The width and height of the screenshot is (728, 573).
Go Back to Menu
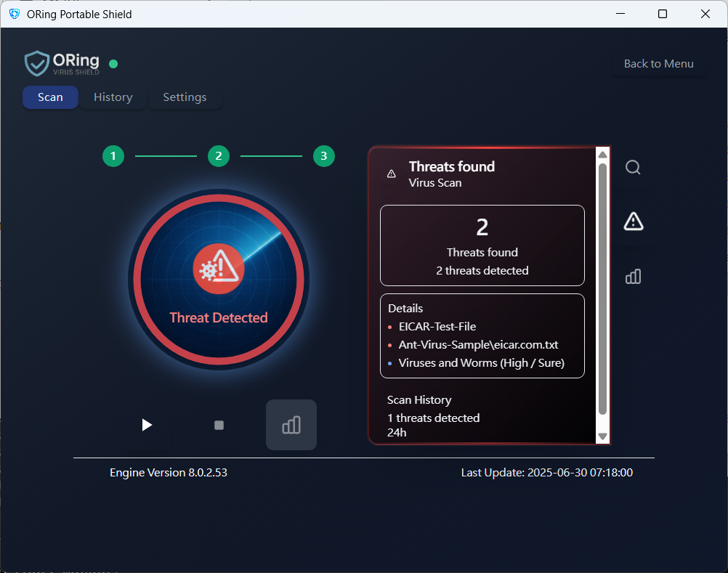(x=658, y=64)
